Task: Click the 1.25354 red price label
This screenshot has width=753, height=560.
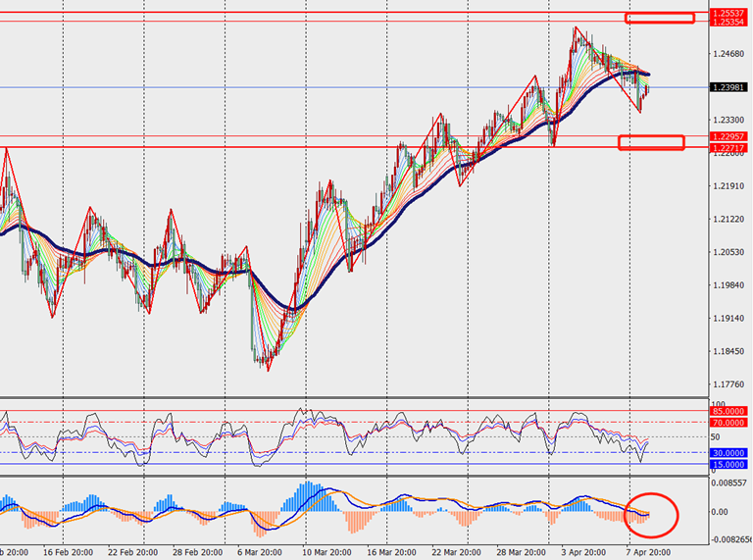Action: pyautogui.click(x=728, y=23)
